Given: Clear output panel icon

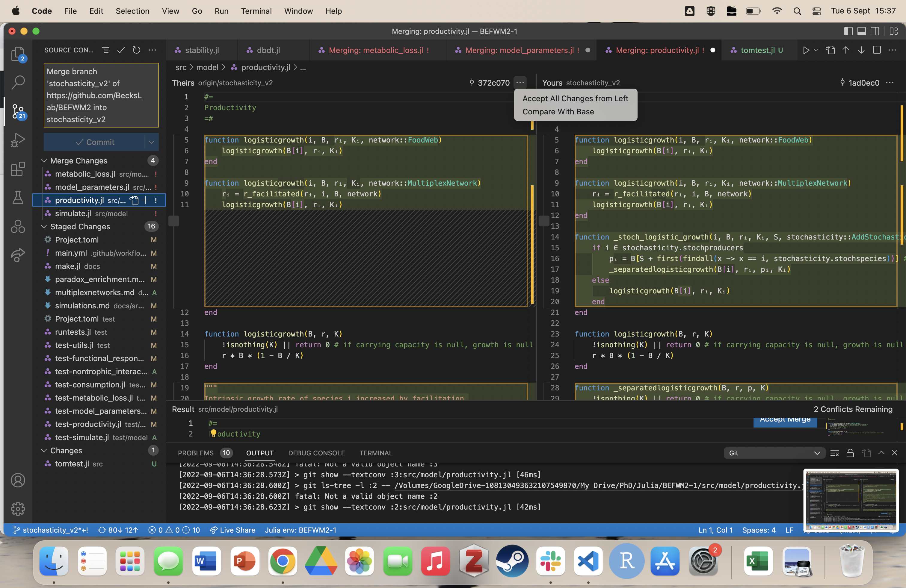Looking at the screenshot, I should pos(834,453).
